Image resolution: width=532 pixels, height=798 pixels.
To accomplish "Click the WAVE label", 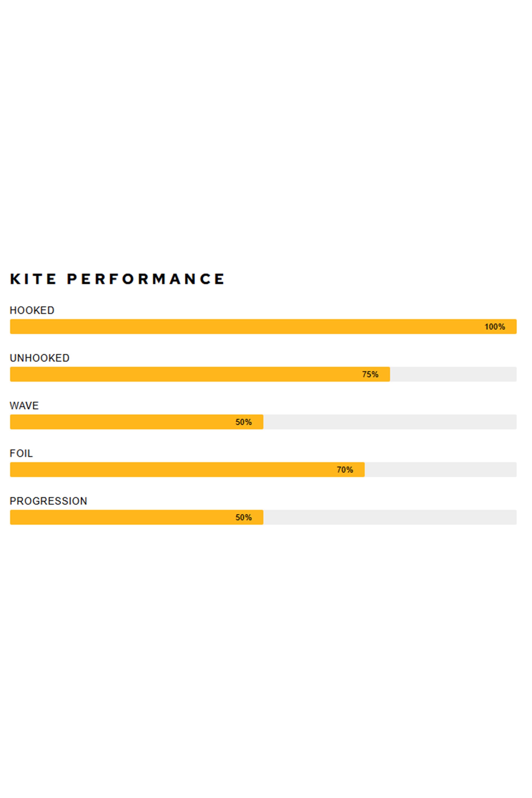I will (x=24, y=406).
